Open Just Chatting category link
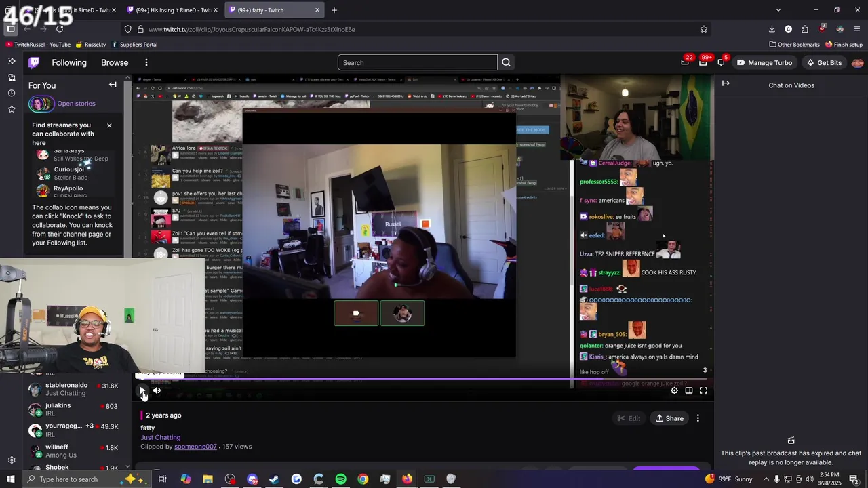The image size is (868, 488). pyautogui.click(x=161, y=437)
